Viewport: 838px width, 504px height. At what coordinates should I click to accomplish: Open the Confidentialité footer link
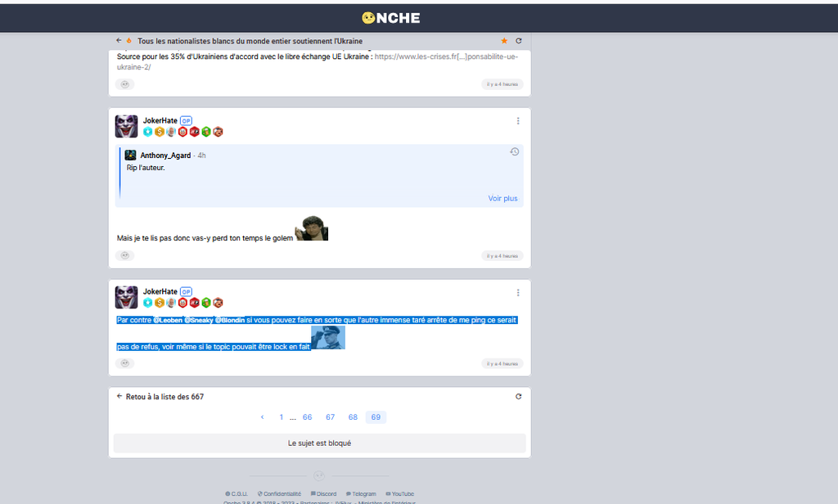click(279, 494)
